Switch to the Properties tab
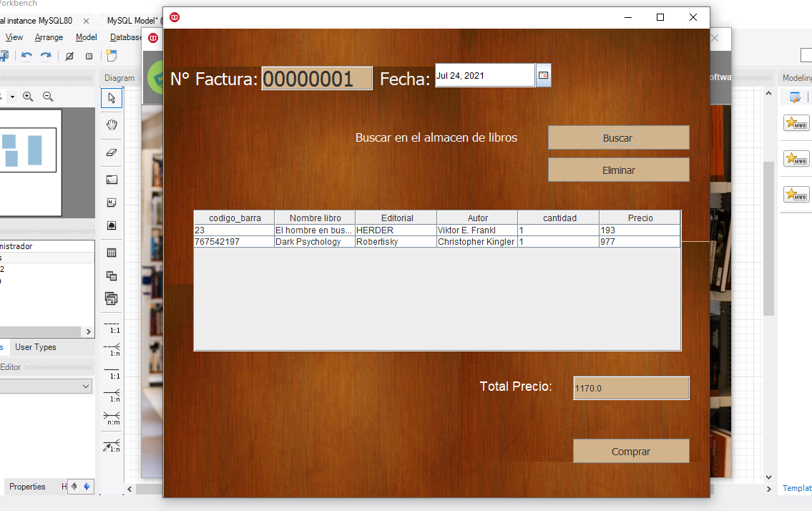This screenshot has height=511, width=812. 27,487
